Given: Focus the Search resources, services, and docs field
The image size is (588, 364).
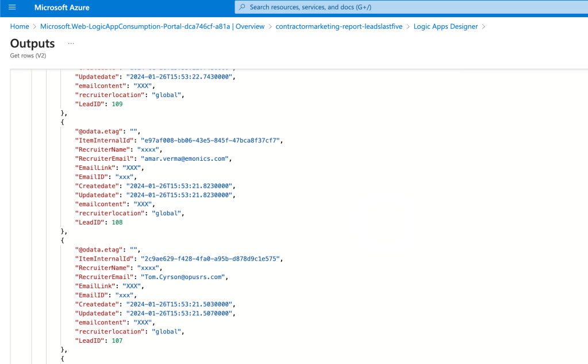Looking at the screenshot, I should (x=412, y=7).
